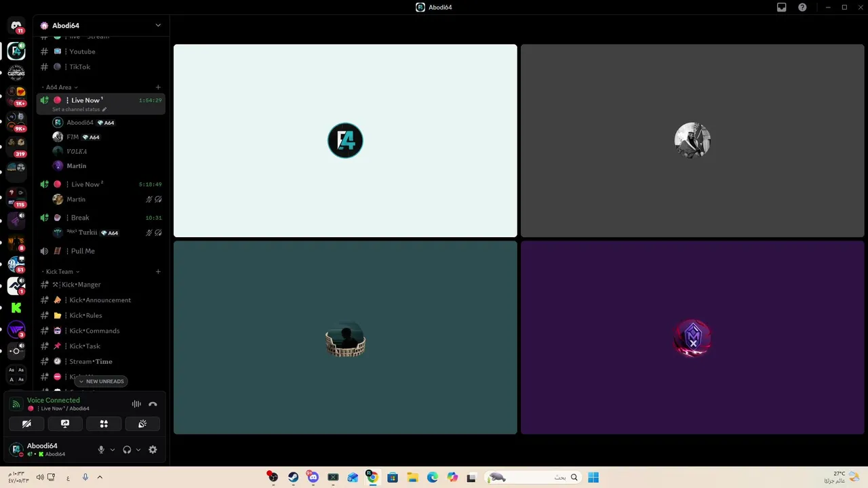868x488 pixels.
Task: Open Kick•Announcement channel
Action: click(100, 300)
